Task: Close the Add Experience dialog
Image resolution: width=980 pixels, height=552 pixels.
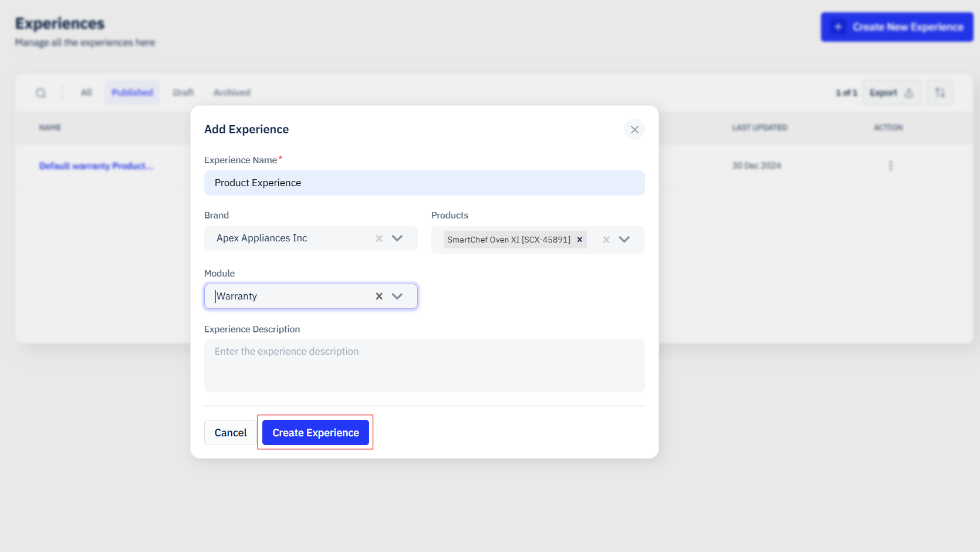Action: tap(634, 129)
